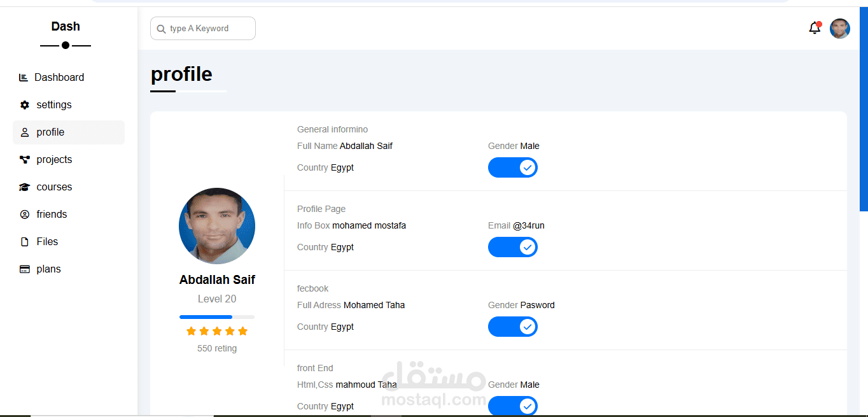Viewport: 868px width, 417px height.
Task: Turn off the Profile Page country switch
Action: (513, 247)
